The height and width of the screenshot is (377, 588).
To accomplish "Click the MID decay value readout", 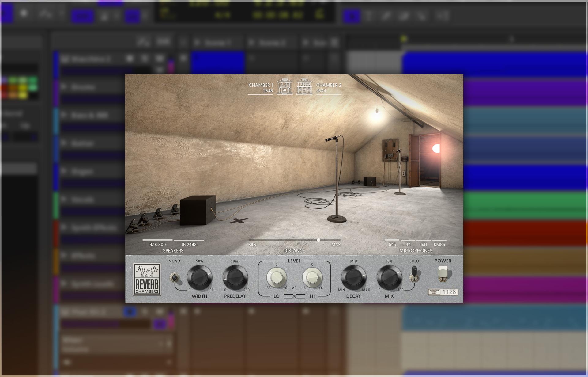I will (x=353, y=261).
